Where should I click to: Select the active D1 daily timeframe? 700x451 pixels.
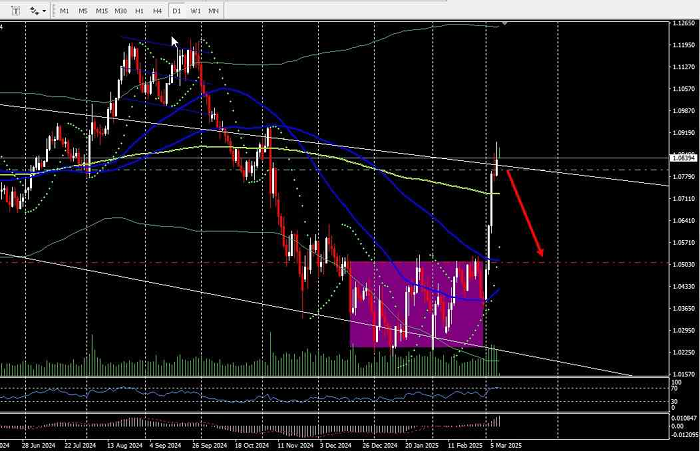point(177,11)
